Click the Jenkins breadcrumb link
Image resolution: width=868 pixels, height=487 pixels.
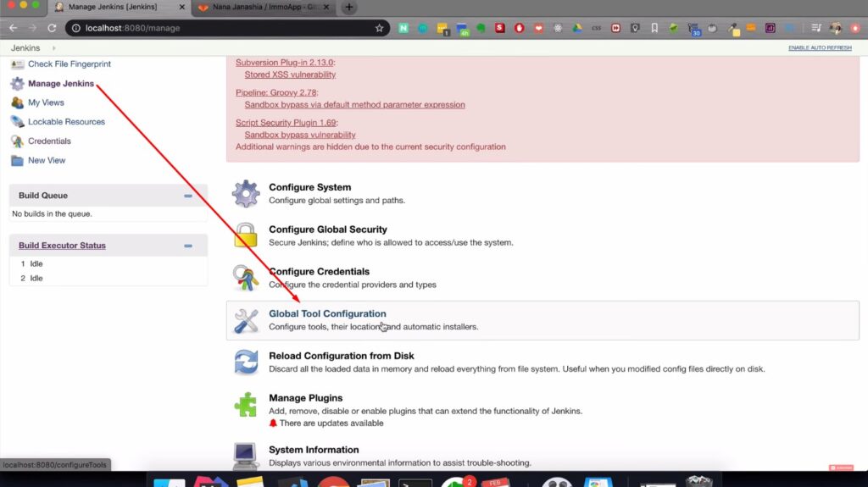25,48
